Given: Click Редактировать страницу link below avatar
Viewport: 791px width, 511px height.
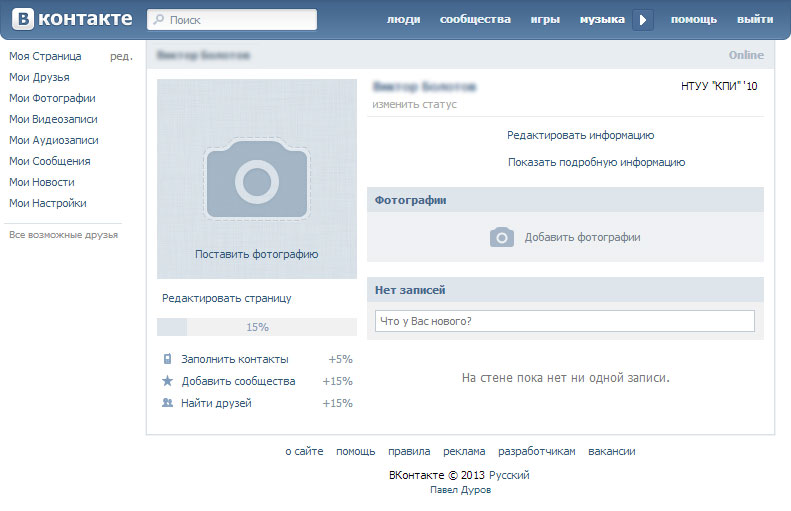Looking at the screenshot, I should (227, 298).
